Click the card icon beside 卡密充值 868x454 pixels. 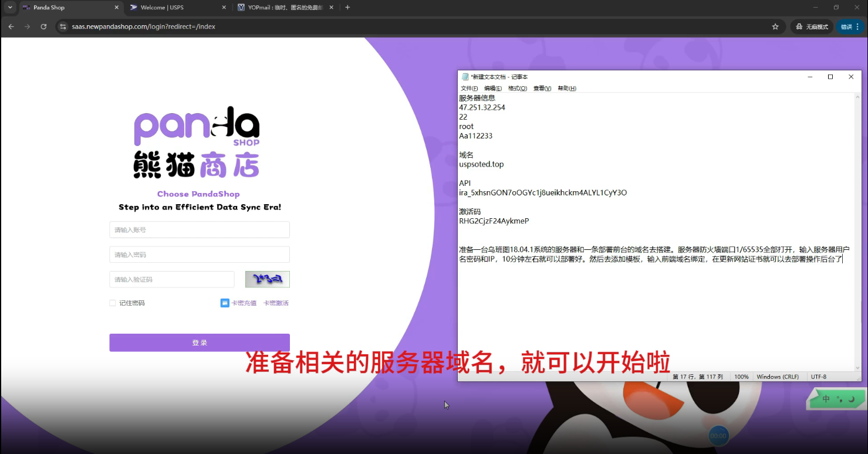click(x=225, y=303)
